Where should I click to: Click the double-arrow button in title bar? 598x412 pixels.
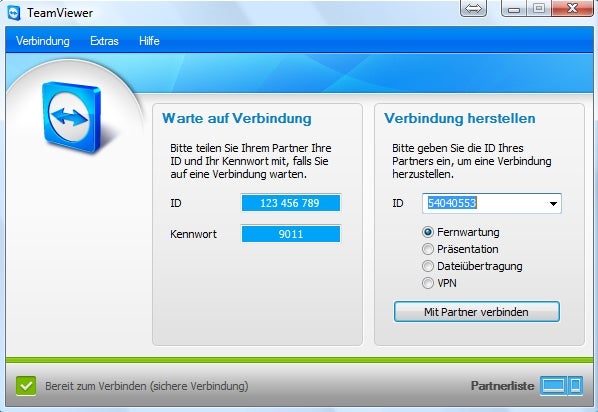[x=473, y=8]
